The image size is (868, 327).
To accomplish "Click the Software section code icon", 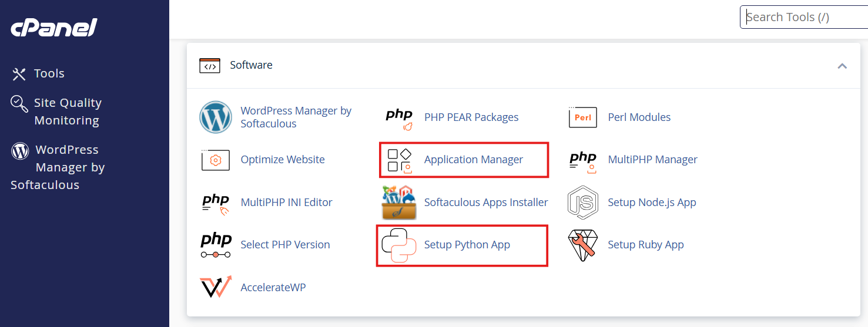I will click(210, 65).
